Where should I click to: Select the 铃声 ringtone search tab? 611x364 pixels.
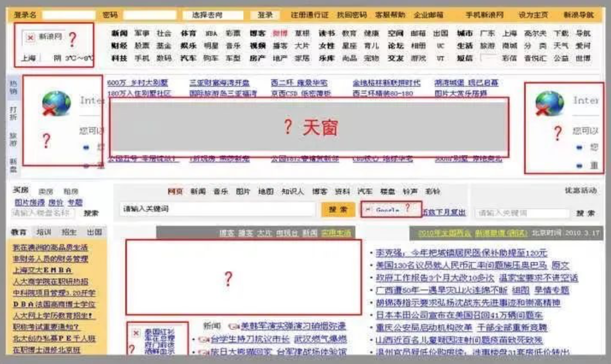click(x=410, y=192)
